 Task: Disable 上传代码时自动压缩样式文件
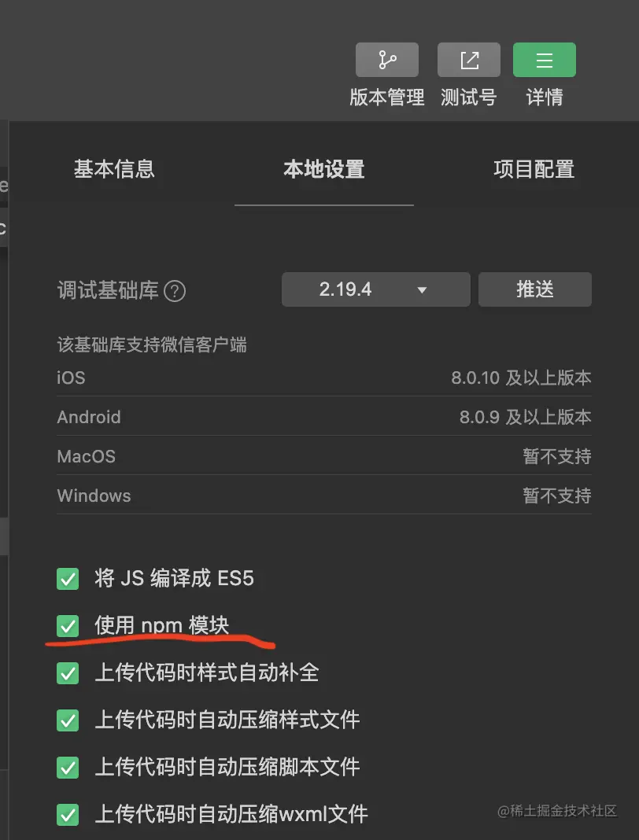pyautogui.click(x=68, y=720)
